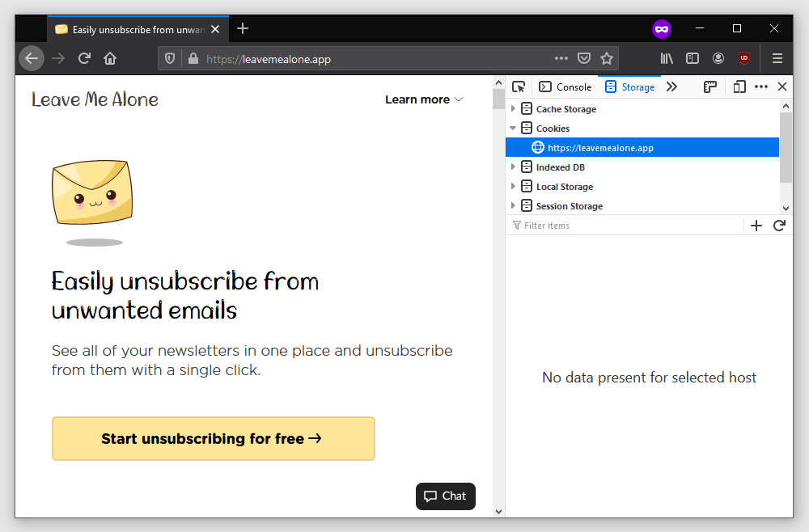Click the private browsing mask icon
This screenshot has width=809, height=532.
tap(662, 29)
